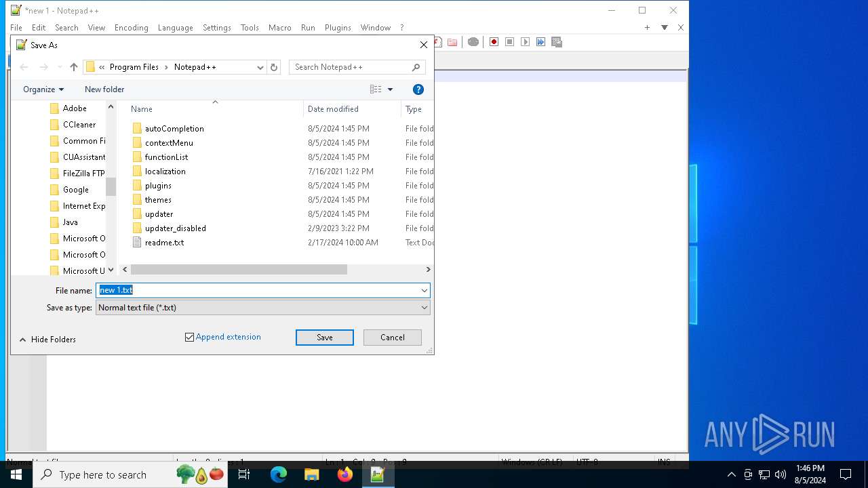Image resolution: width=868 pixels, height=488 pixels.
Task: Open tab list triangle in Notepad++
Action: point(665,28)
